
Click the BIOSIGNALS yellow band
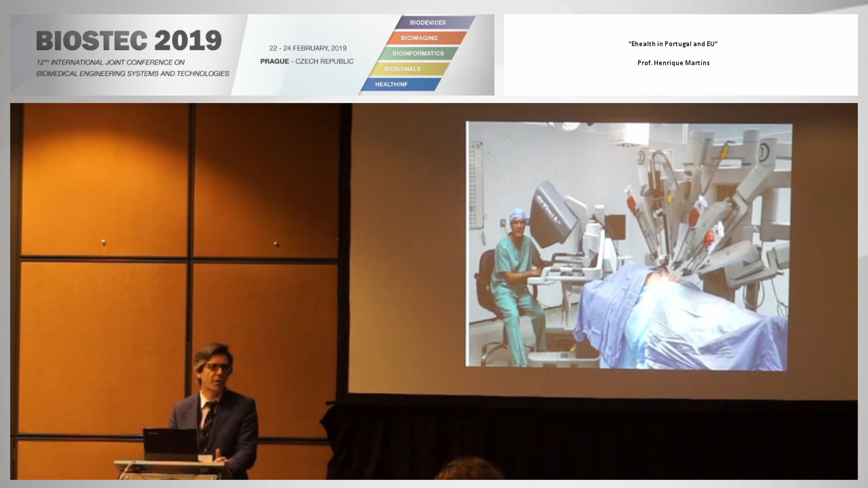[402, 69]
